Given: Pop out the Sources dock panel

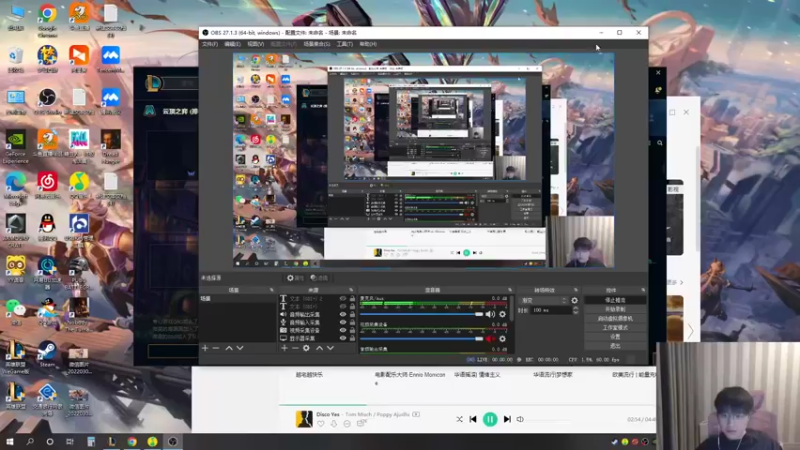Looking at the screenshot, I should tap(351, 290).
